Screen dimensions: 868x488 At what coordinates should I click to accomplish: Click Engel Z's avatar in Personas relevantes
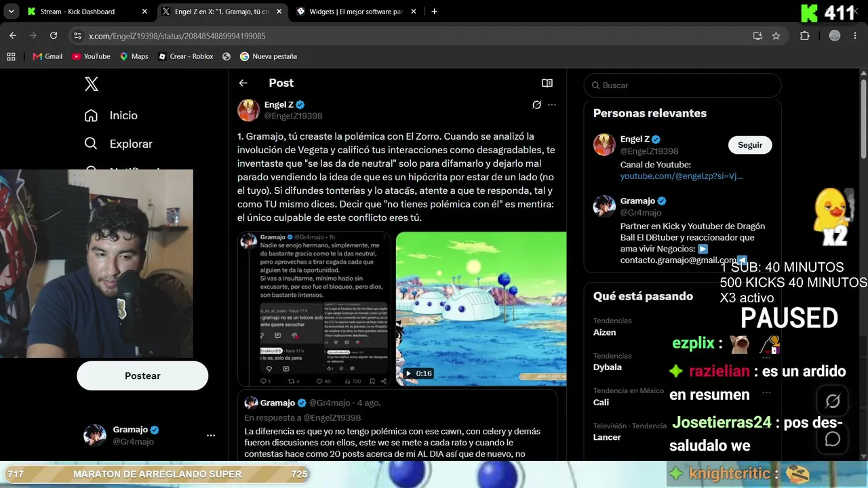tap(604, 144)
